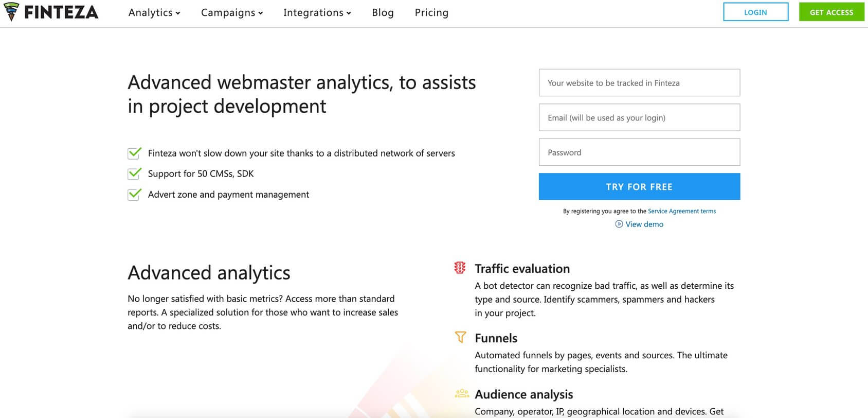
Task: Open the Service Agreement terms link
Action: coord(681,211)
